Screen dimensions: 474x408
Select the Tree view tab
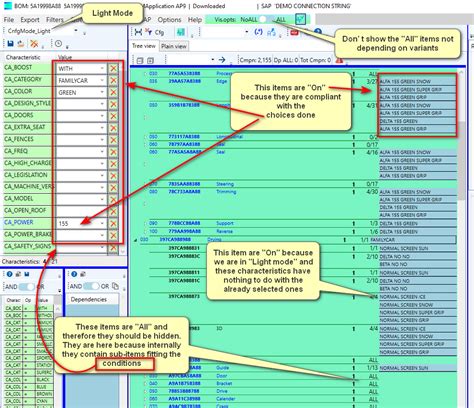pyautogui.click(x=144, y=46)
